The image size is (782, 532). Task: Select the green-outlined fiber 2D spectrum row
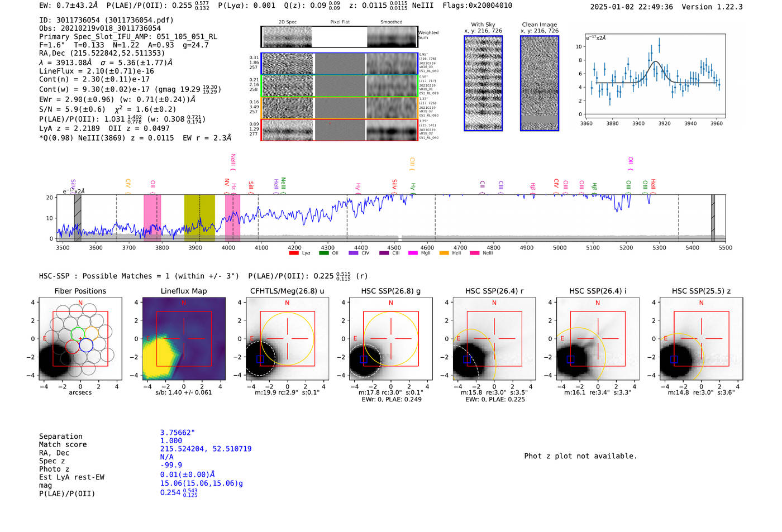[340, 86]
